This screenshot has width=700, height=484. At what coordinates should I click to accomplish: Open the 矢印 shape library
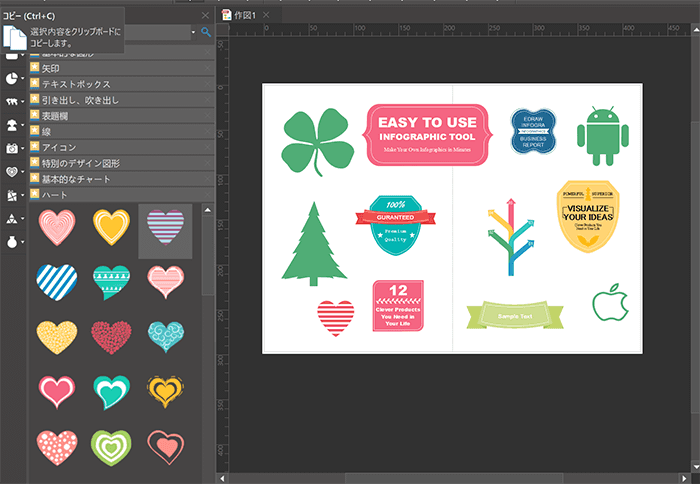[x=121, y=68]
